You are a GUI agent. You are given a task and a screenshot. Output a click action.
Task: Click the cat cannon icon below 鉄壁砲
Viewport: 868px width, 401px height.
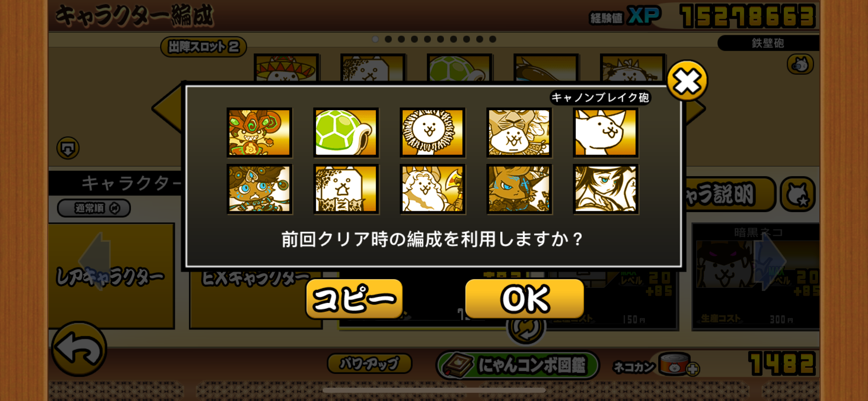[x=800, y=64]
